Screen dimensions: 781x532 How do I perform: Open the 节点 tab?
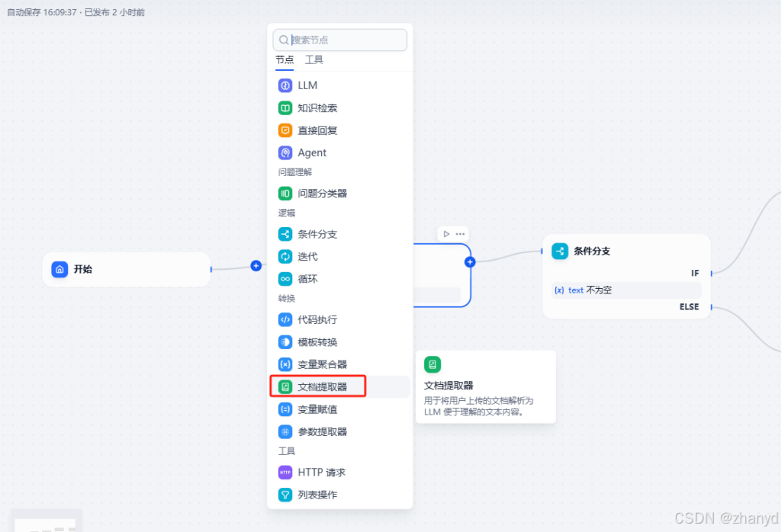(x=284, y=59)
